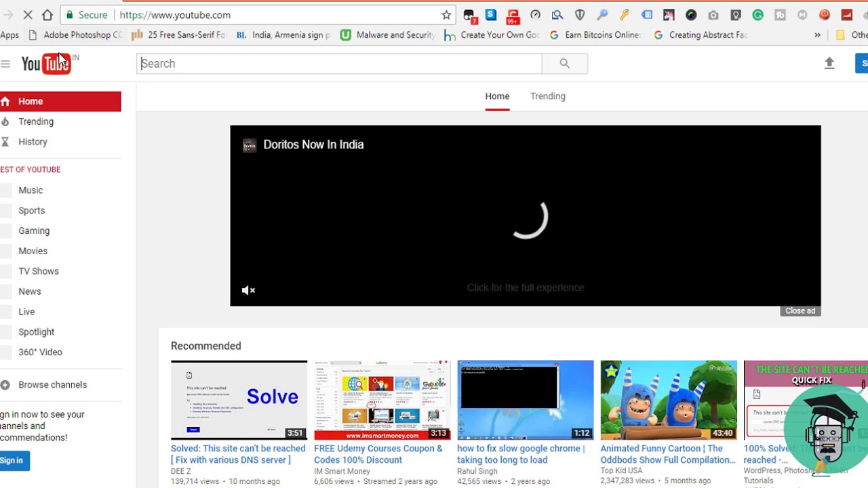Open the Udemy Coupon video thumbnail
Image resolution: width=868 pixels, height=488 pixels.
[x=382, y=400]
